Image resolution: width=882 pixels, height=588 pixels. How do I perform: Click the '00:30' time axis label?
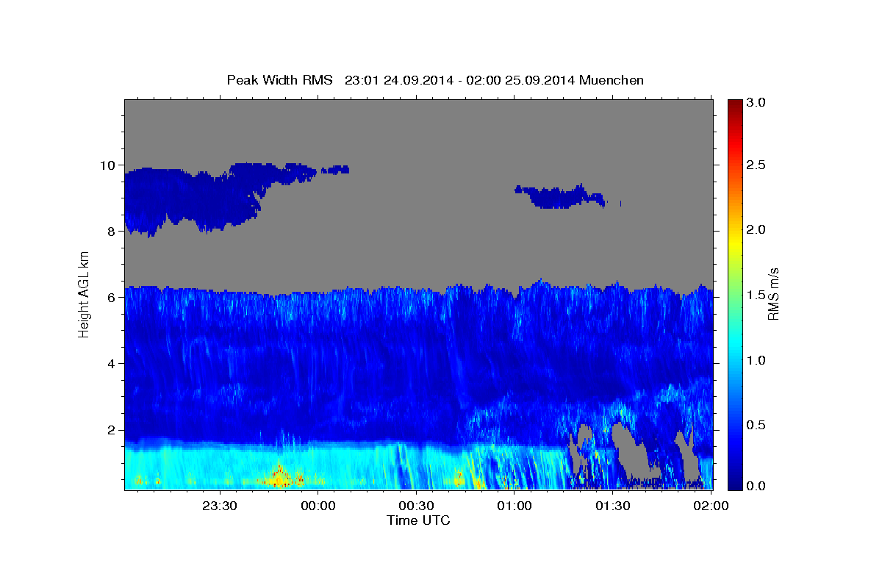pyautogui.click(x=417, y=506)
